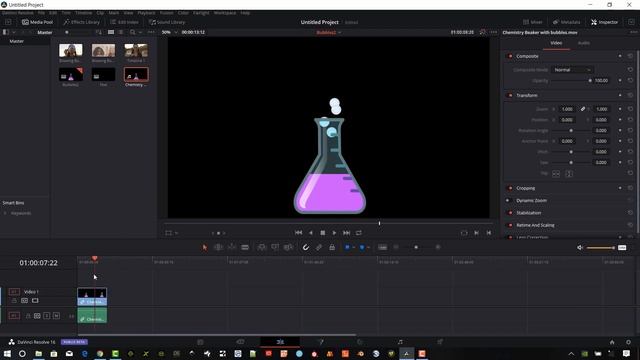Viewport: 640px width, 360px height.
Task: Activate the Dynamic Trim Mode tool
Action: (x=232, y=247)
